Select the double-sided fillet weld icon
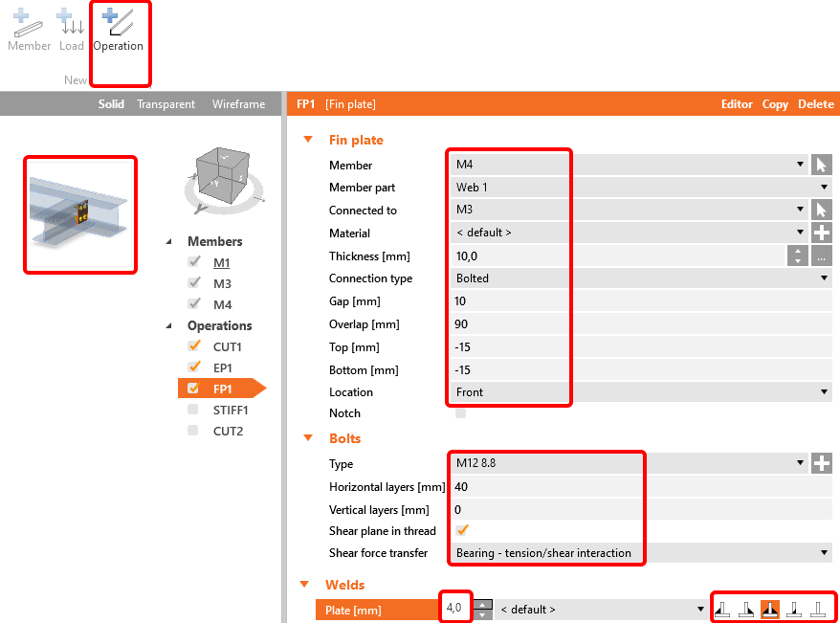The width and height of the screenshot is (840, 623). tap(770, 610)
